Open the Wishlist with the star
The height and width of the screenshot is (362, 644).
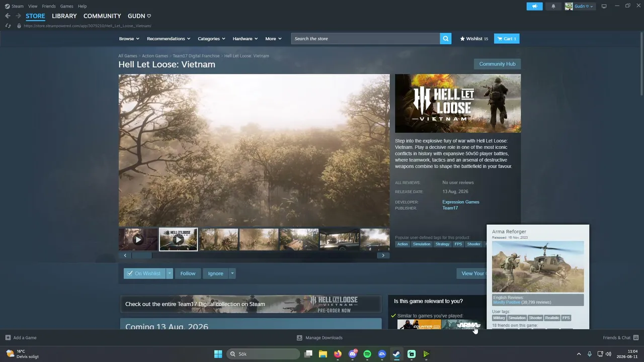[474, 39]
